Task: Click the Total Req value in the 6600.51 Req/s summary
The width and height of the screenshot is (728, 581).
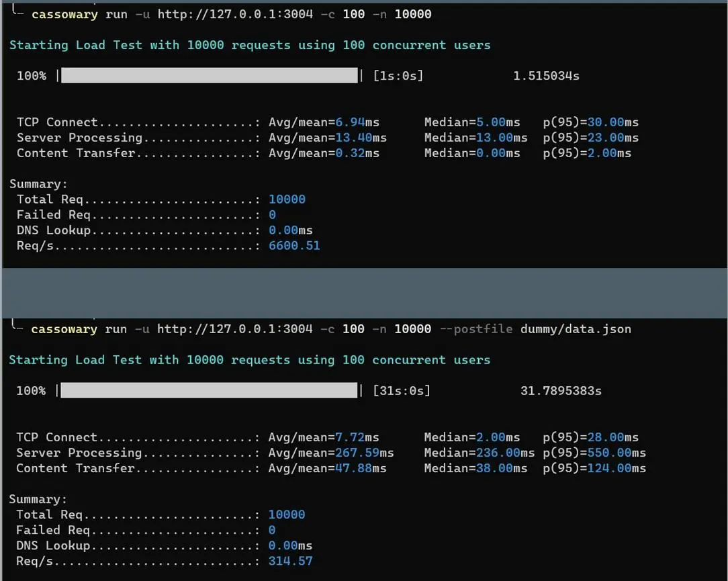Action: (287, 199)
